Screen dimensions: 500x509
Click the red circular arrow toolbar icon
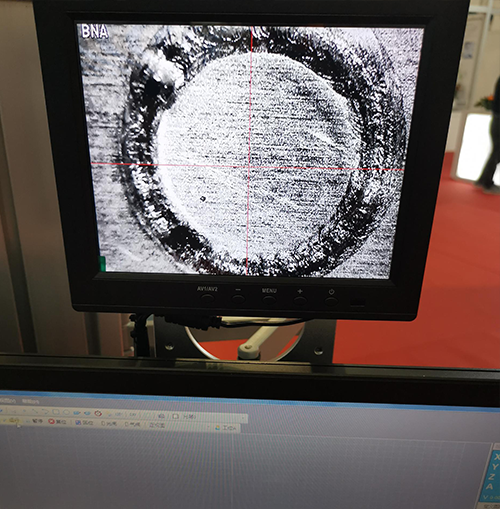pos(98,413)
